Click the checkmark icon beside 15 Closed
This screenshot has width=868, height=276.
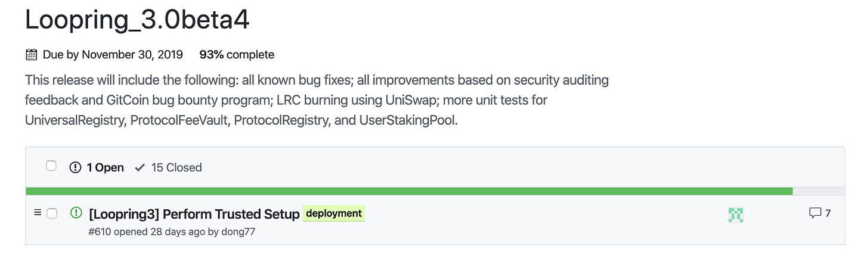[x=140, y=168]
